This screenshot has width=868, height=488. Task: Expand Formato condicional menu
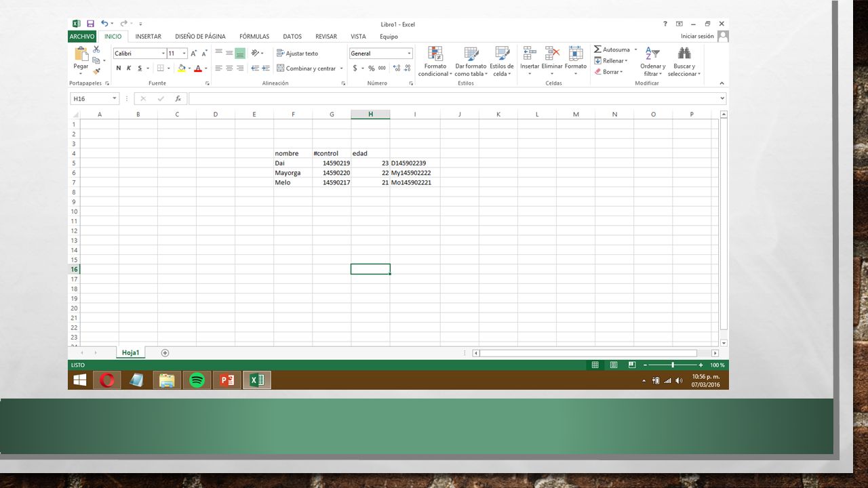tap(435, 61)
